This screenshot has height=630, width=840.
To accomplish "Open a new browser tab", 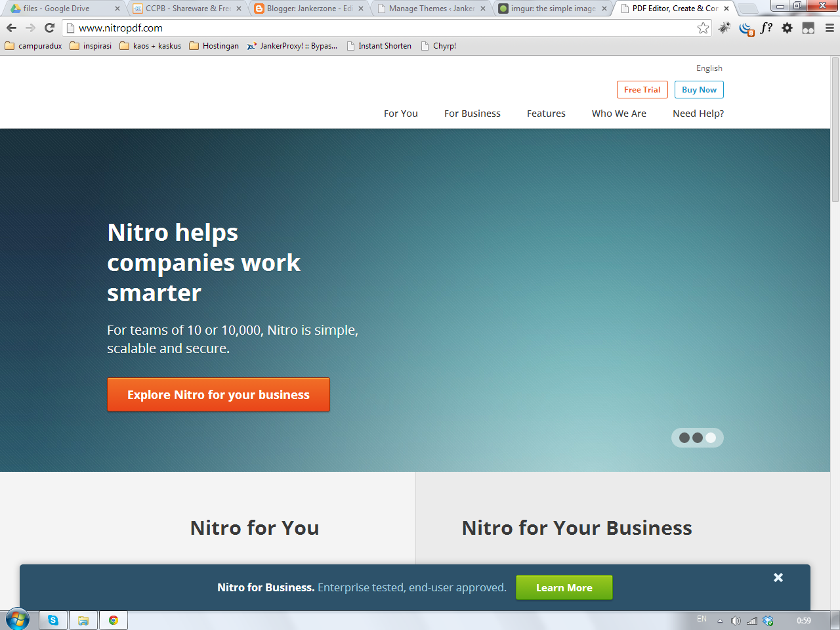I will [748, 9].
